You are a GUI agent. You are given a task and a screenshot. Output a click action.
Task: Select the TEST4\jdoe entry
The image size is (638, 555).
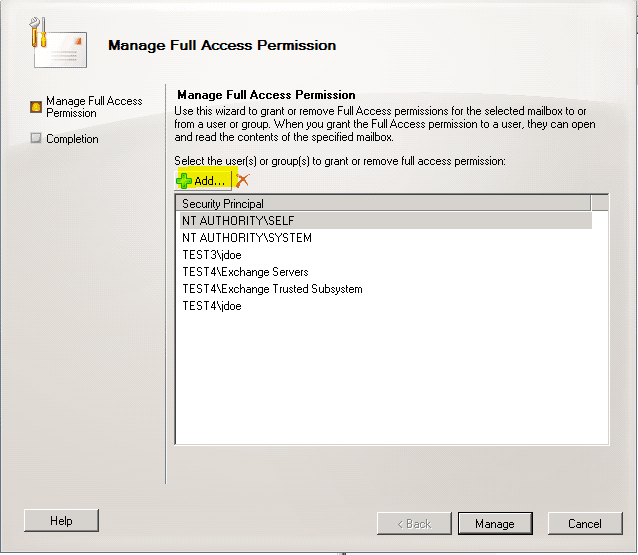[212, 306]
